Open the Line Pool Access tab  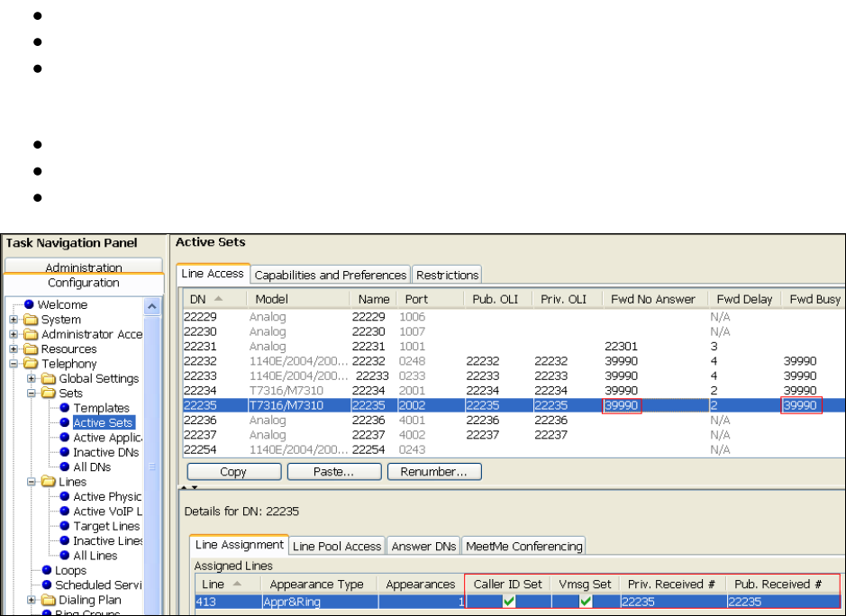338,545
